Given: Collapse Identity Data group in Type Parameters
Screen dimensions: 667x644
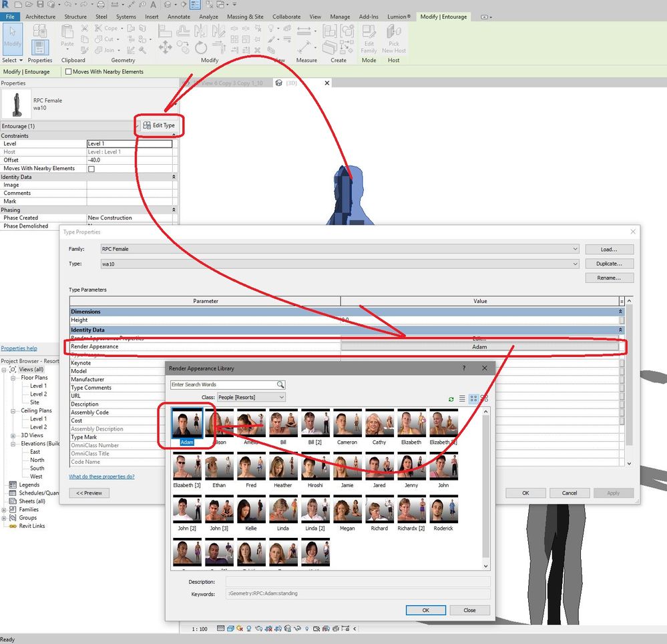Looking at the screenshot, I should [621, 330].
